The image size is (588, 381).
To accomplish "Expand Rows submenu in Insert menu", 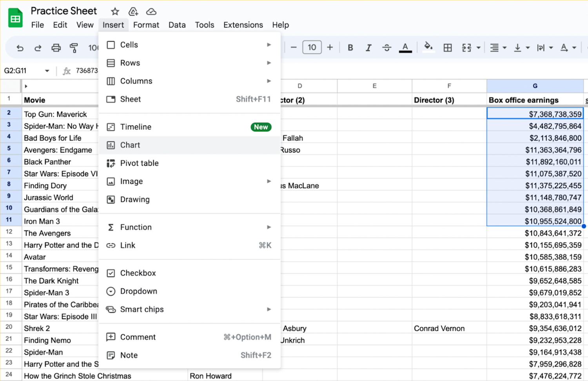I will pyautogui.click(x=189, y=63).
